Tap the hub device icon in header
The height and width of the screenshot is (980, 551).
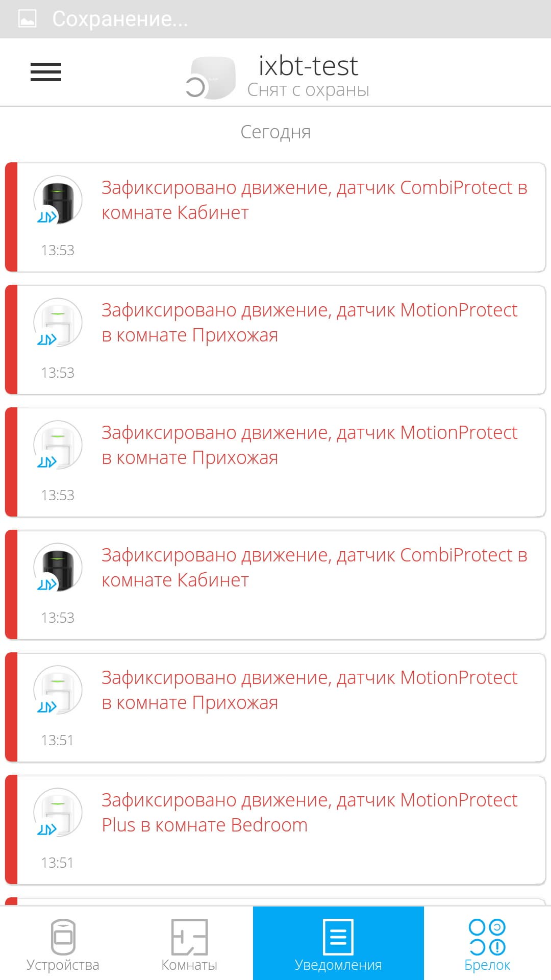pos(211,78)
